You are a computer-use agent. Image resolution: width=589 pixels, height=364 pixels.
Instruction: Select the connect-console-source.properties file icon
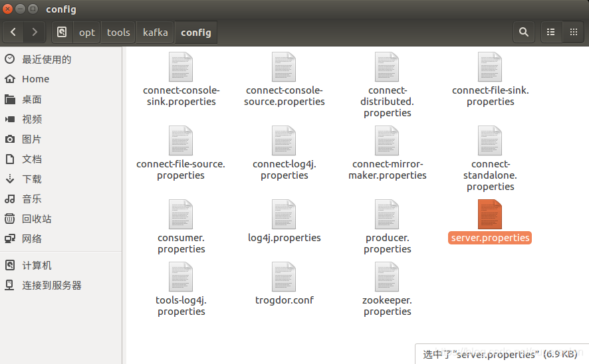(x=284, y=67)
